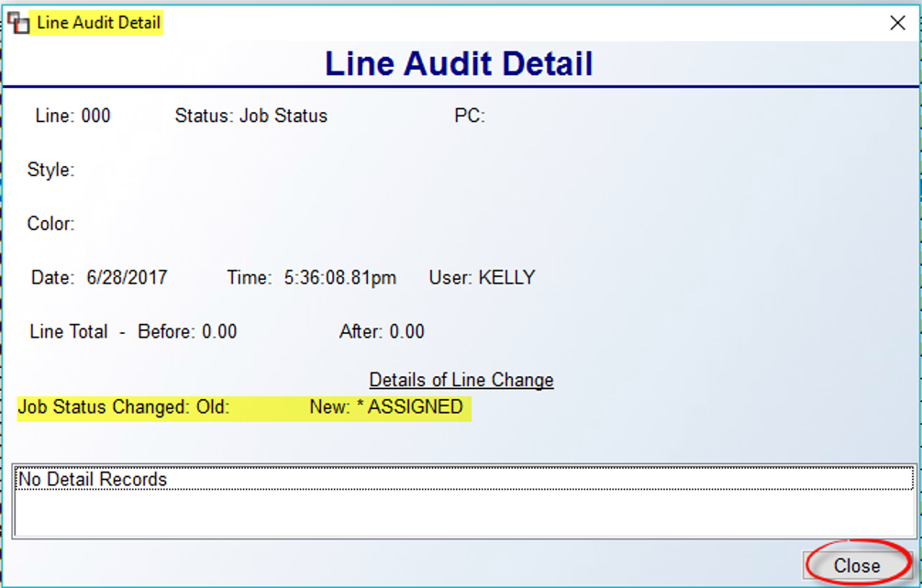Image resolution: width=922 pixels, height=588 pixels.
Task: Click the PC: label
Action: [469, 116]
